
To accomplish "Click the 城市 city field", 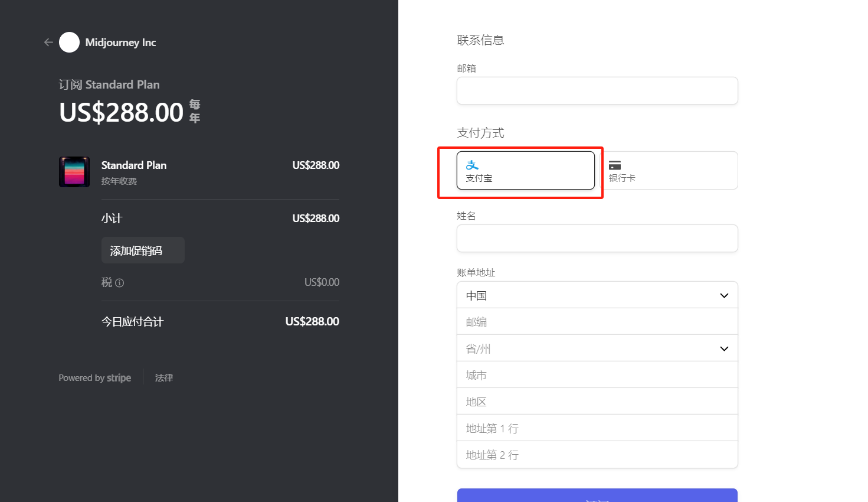I will click(597, 375).
